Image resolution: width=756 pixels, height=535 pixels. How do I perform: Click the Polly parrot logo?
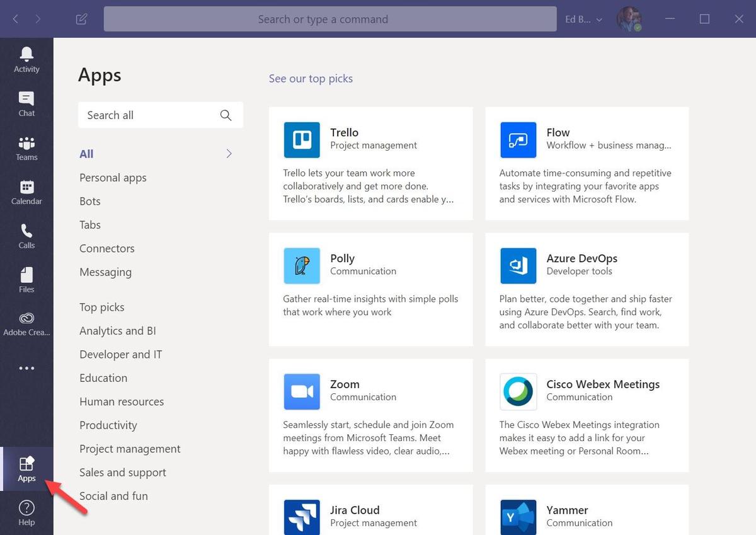pos(302,266)
